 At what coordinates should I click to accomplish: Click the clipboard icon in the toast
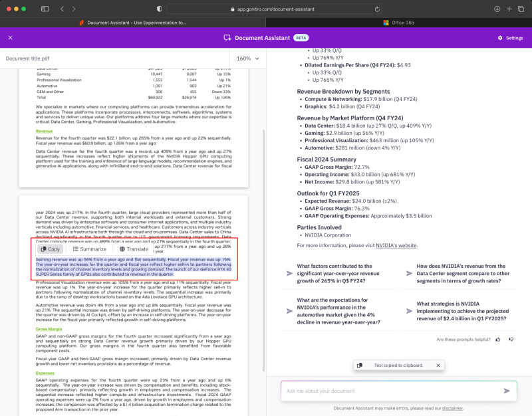(x=360, y=365)
